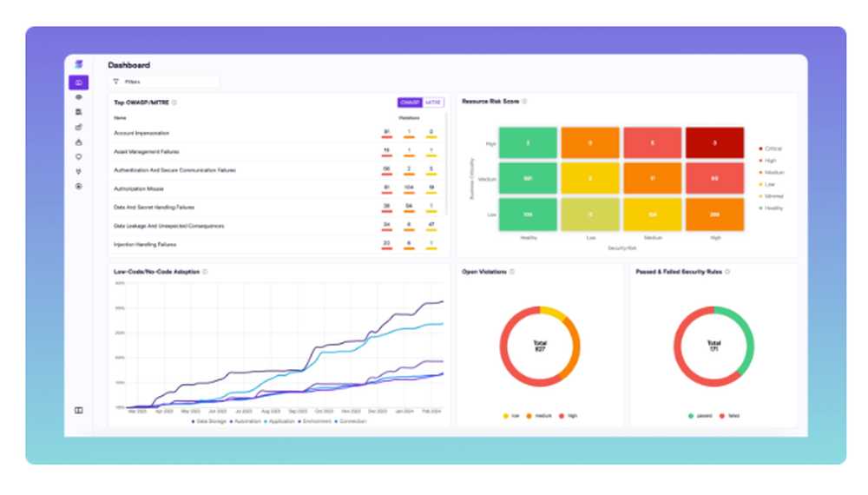Select Data Leakage And Unexpected Consequences row

pyautogui.click(x=277, y=226)
